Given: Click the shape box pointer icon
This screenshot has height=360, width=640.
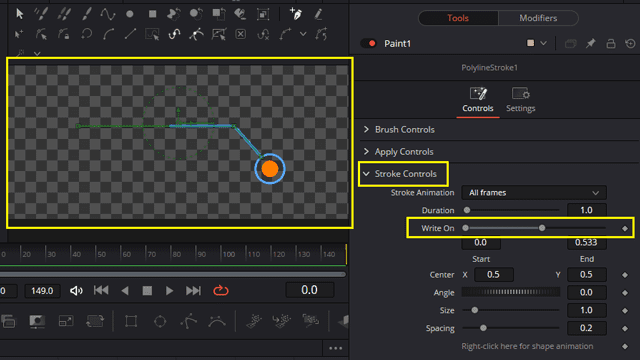Looking at the screenshot, I should click(219, 34).
